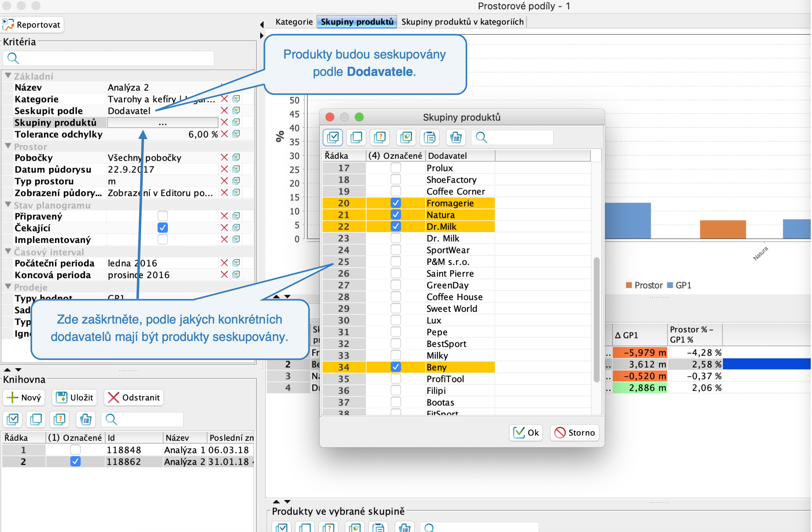812x532 pixels.
Task: Clear the Implementovaný criterion with red X
Action: pos(224,239)
